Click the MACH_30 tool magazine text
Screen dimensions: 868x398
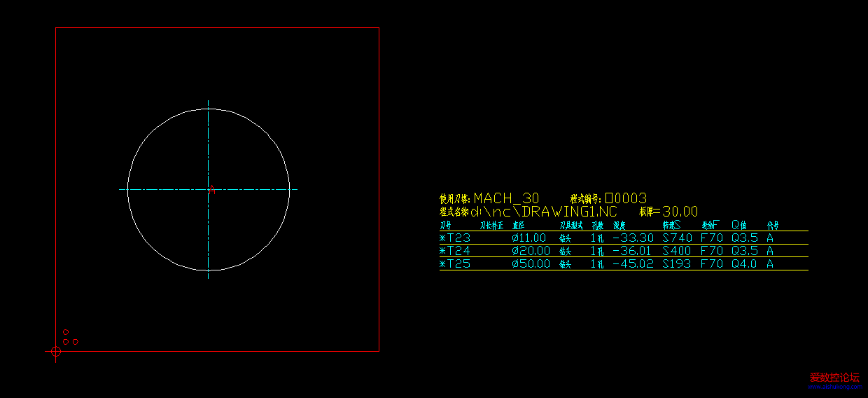pyautogui.click(x=506, y=198)
